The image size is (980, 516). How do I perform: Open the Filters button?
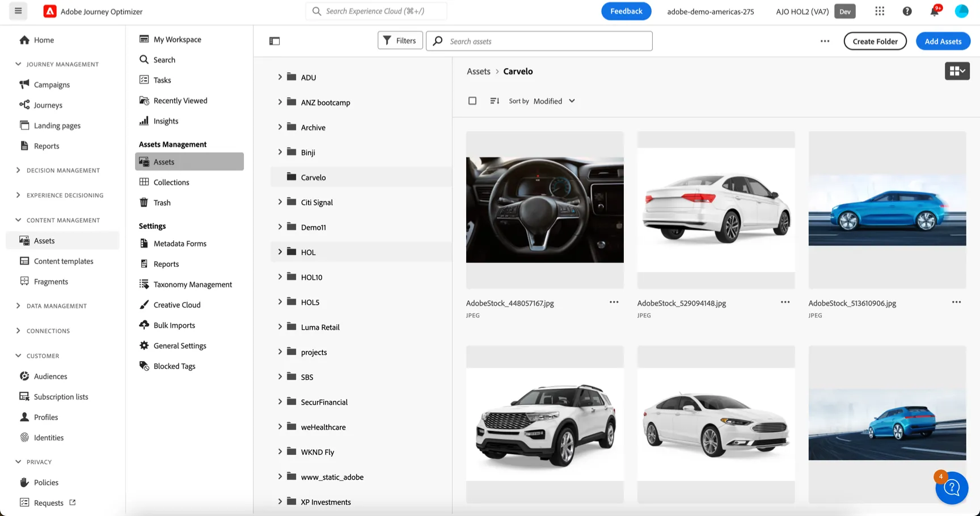400,40
